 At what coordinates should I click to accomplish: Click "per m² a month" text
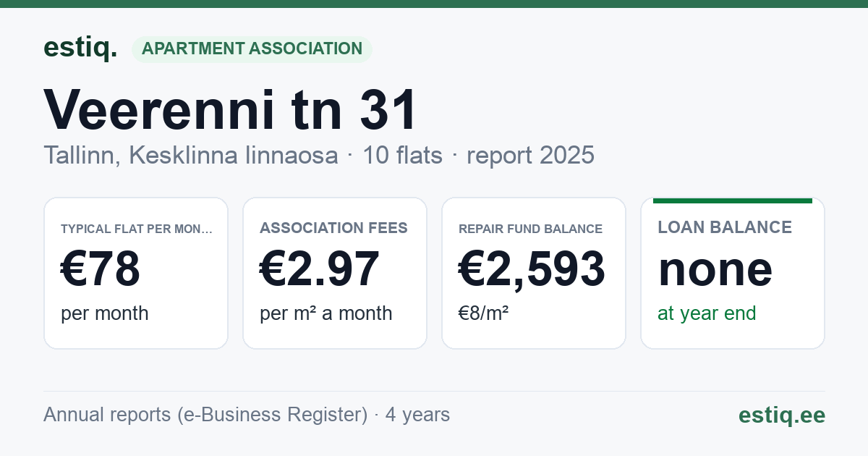(x=326, y=313)
